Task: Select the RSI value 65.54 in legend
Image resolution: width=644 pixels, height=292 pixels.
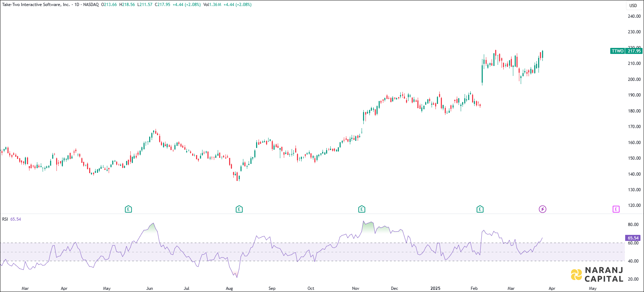Action: (16, 219)
